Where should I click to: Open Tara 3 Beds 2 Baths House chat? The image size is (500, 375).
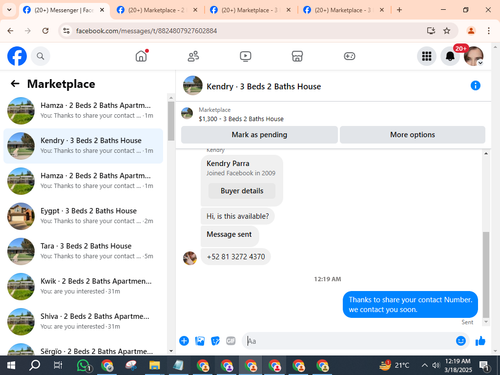83,251
